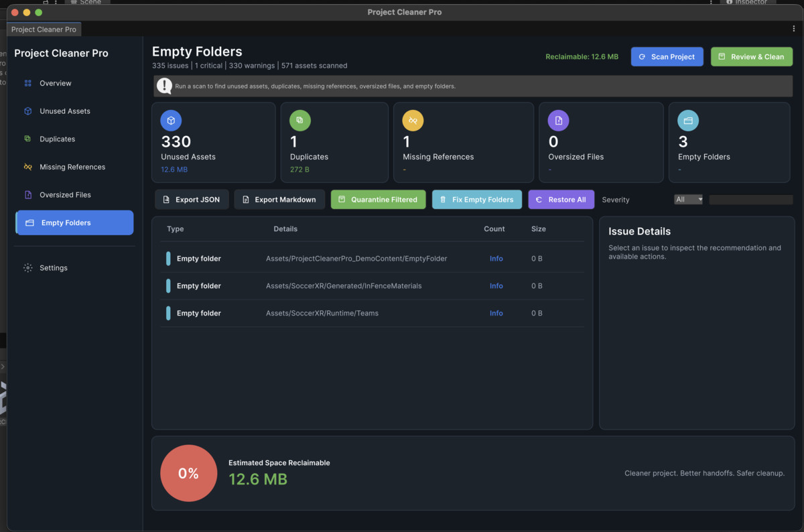Click the Size column header

coord(539,229)
